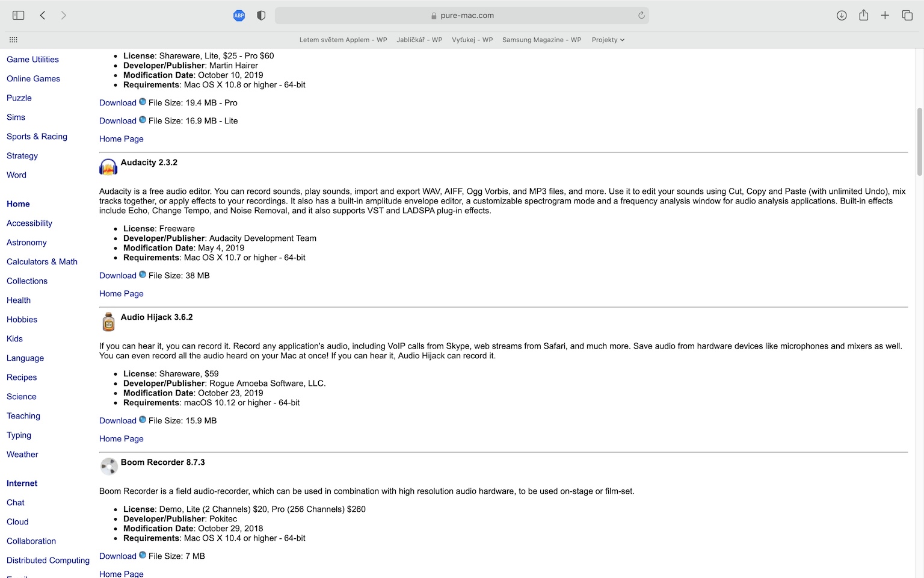Screen dimensions: 924x578
Task: Open Calculators & Math category
Action: click(42, 262)
